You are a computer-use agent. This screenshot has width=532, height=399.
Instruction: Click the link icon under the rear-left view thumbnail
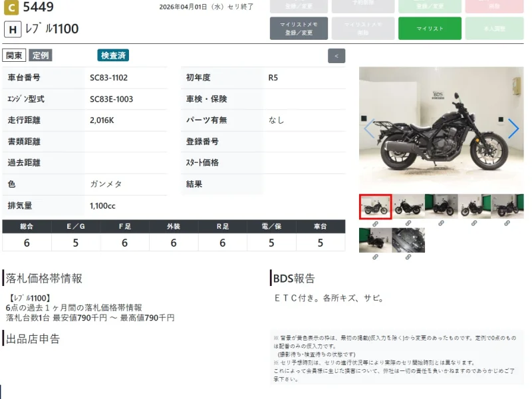click(x=507, y=223)
